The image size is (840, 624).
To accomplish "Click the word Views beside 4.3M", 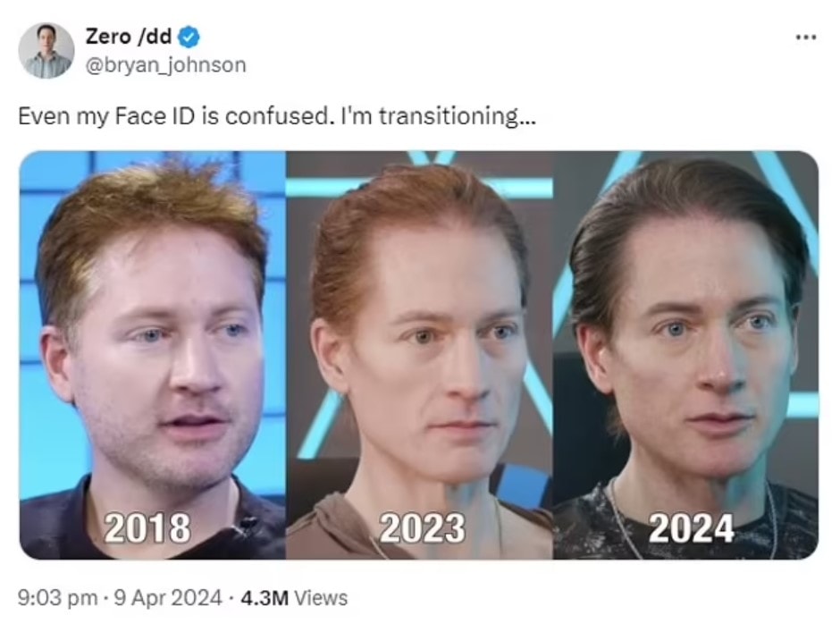I will pyautogui.click(x=322, y=598).
